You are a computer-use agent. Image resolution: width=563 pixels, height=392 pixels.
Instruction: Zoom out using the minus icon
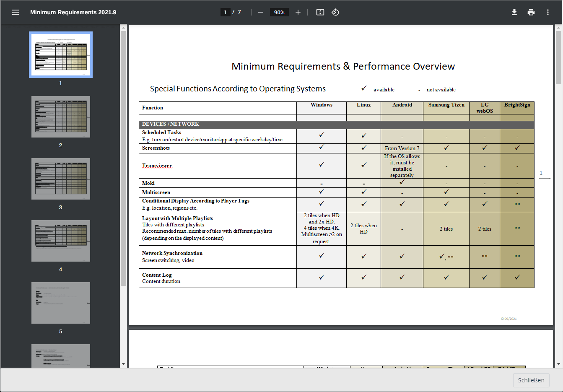tap(260, 12)
